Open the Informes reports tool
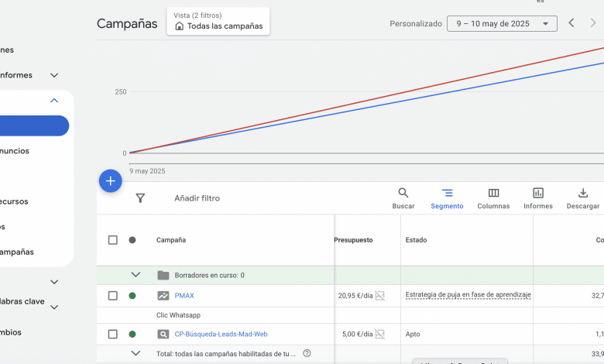 (x=538, y=198)
